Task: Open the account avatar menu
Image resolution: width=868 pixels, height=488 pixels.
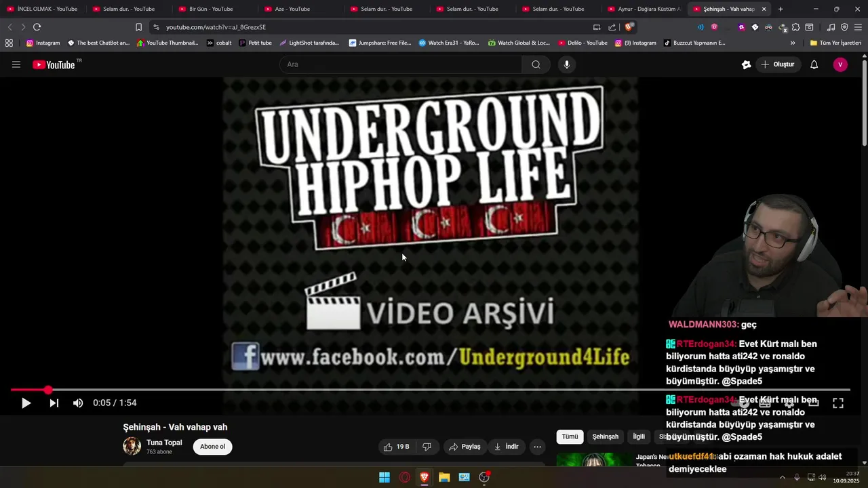Action: click(x=840, y=64)
